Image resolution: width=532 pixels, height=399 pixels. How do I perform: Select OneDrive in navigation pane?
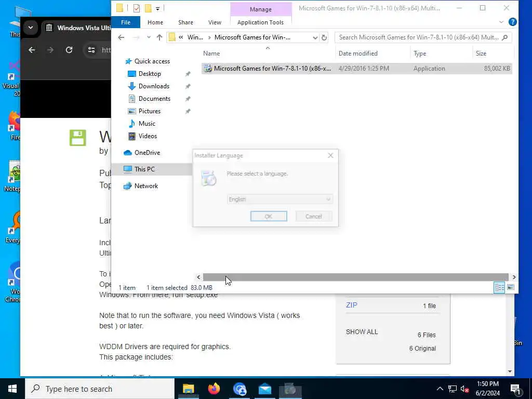(x=147, y=153)
